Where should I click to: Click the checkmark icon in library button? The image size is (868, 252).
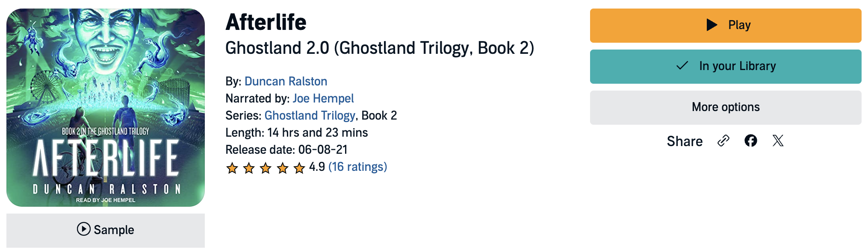[x=682, y=66]
